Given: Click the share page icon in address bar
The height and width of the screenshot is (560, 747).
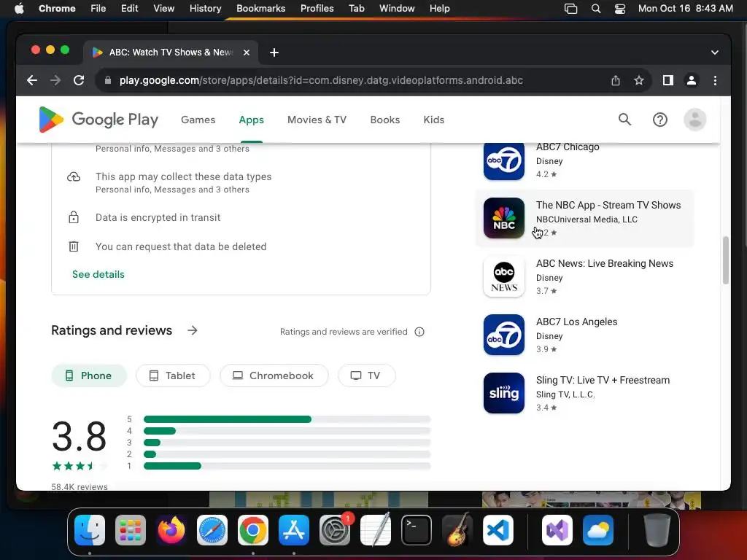Looking at the screenshot, I should 616,80.
